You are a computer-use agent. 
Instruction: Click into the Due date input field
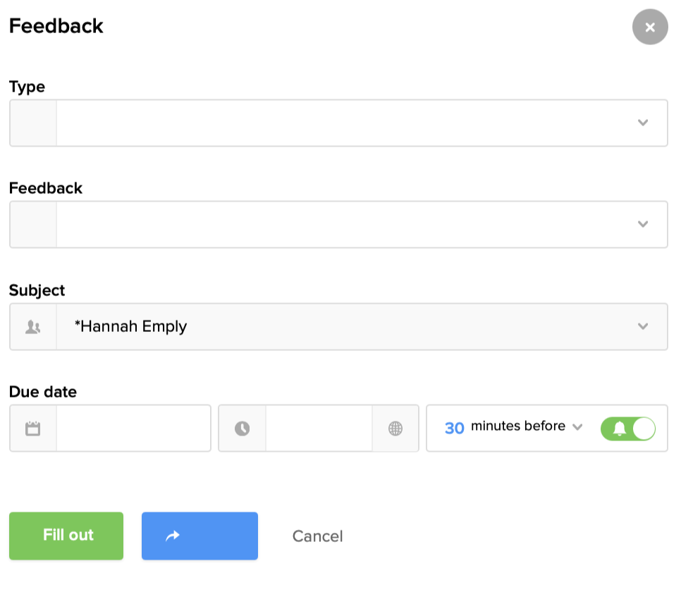pyautogui.click(x=133, y=429)
